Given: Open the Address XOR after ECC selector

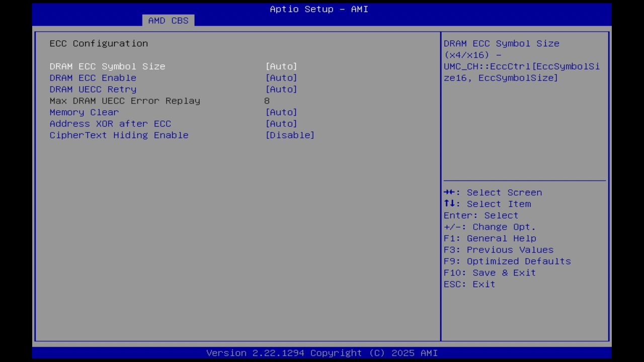Looking at the screenshot, I should point(281,123).
